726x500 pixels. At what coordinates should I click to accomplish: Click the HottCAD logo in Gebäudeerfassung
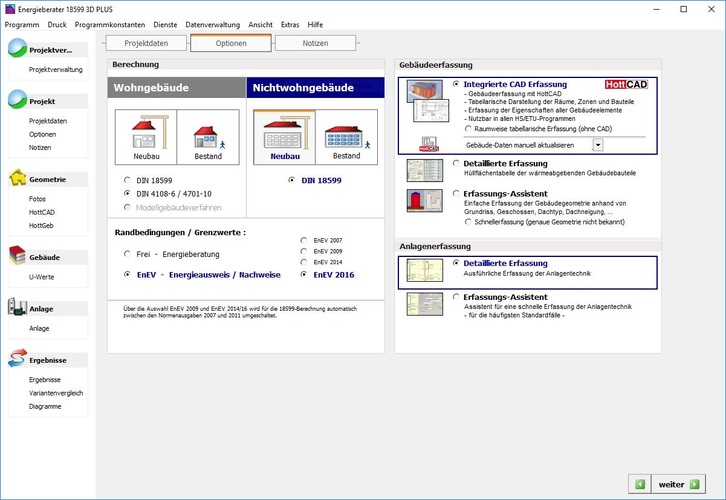click(x=627, y=85)
